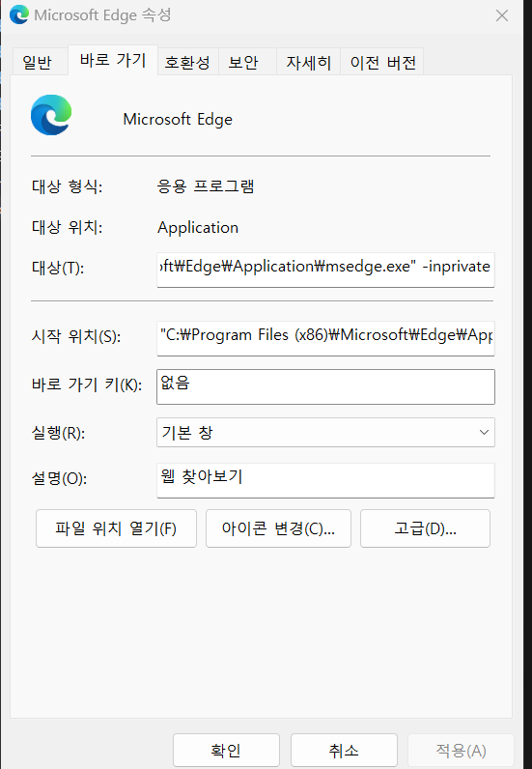Open the 고급(D)... advanced settings

425,528
